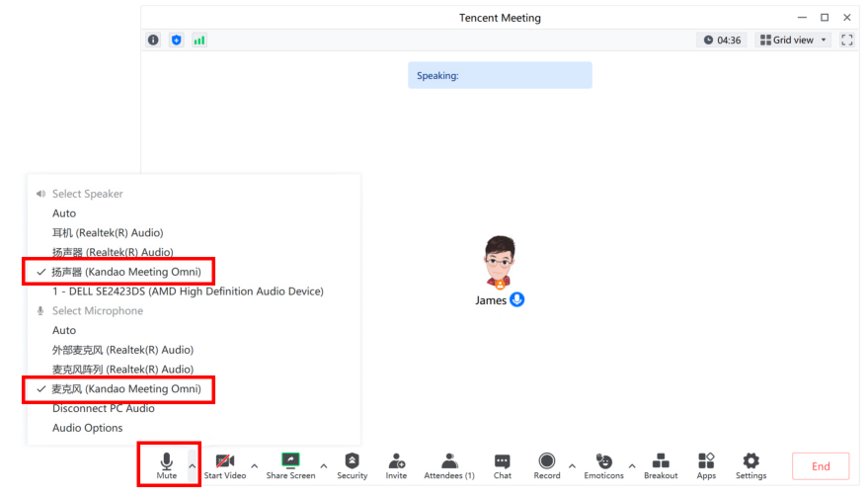Open the Grid view dropdown
Screen dimensions: 868x498
pos(793,40)
